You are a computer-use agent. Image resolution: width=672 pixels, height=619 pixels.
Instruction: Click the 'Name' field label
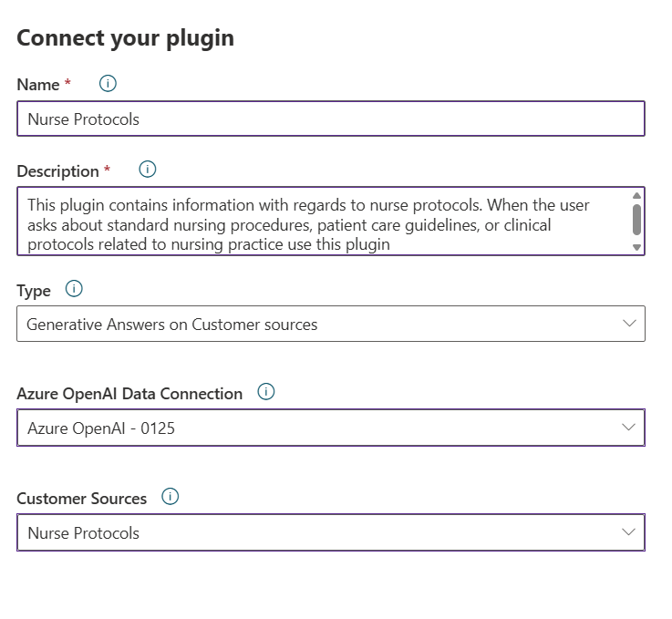(x=37, y=85)
